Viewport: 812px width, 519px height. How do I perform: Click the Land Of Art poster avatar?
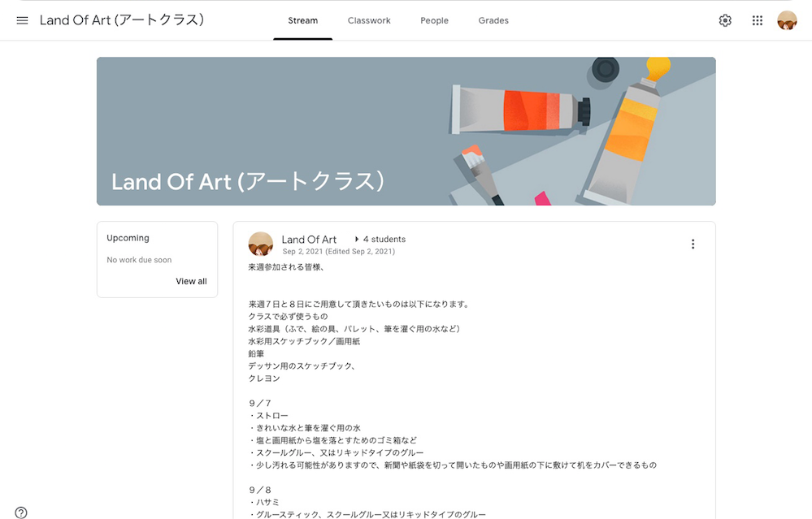pos(260,244)
